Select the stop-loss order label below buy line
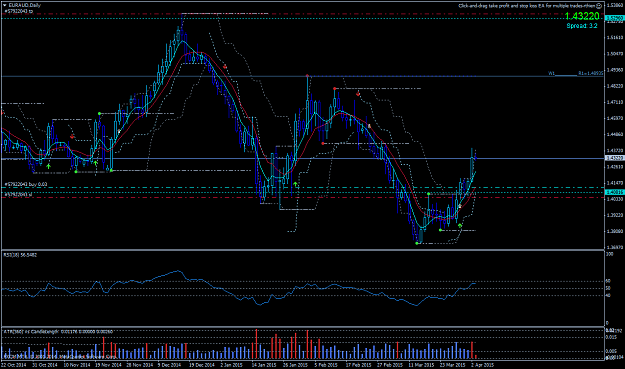 point(18,194)
